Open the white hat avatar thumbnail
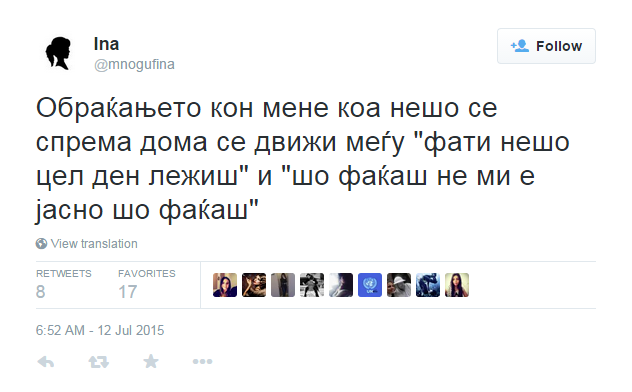Viewport: 632px width, 392px height. coord(399,285)
